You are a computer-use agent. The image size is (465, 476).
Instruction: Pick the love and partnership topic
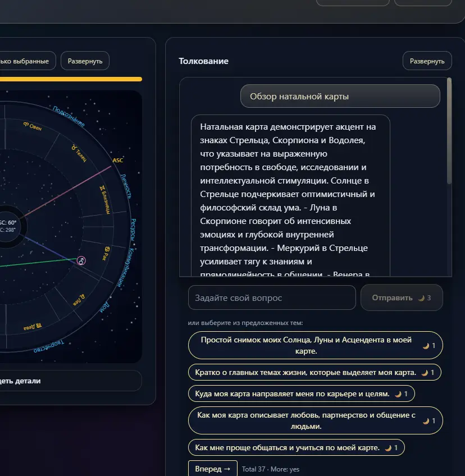pyautogui.click(x=315, y=421)
